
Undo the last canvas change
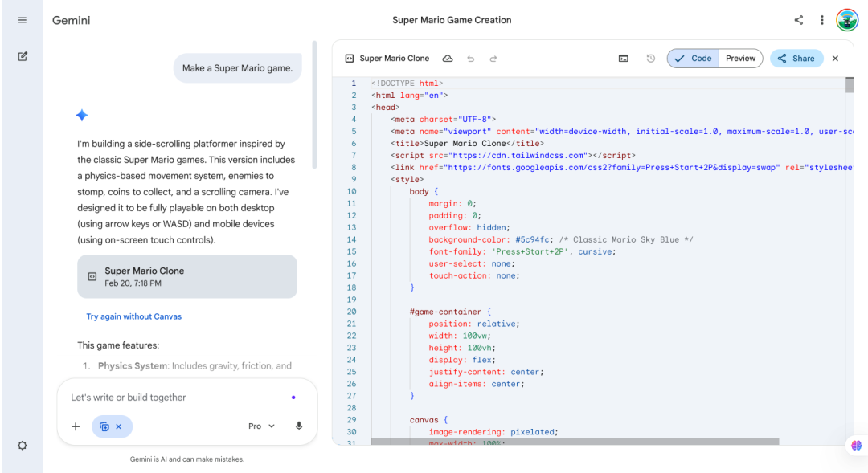[x=470, y=59]
